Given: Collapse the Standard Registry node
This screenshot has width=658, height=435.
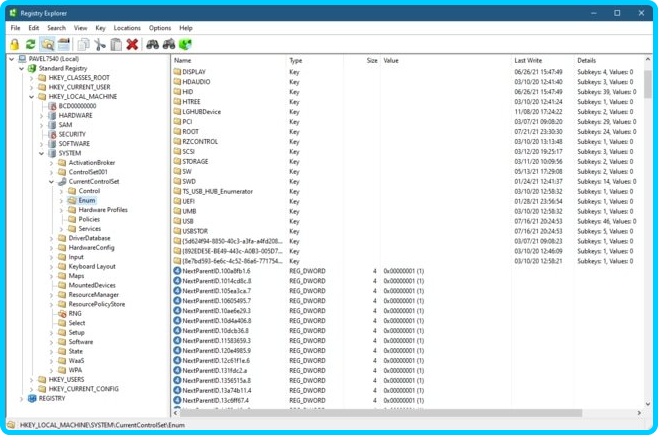Looking at the screenshot, I should [21, 68].
